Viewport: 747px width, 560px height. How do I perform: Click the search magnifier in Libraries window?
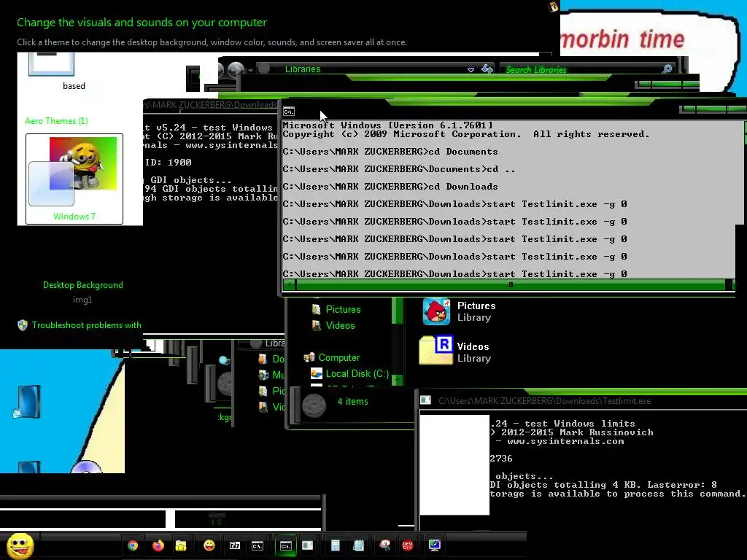pos(667,69)
